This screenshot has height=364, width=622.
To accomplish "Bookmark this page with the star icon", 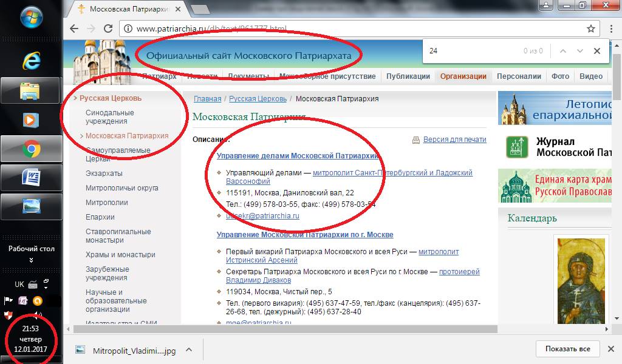I will [x=591, y=29].
